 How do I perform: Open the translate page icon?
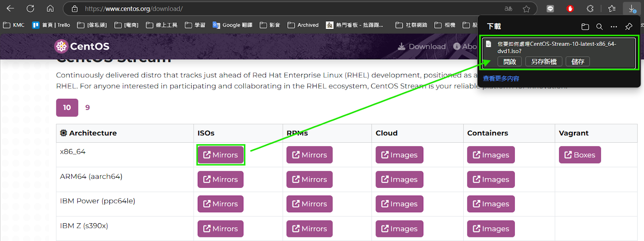tap(508, 8)
